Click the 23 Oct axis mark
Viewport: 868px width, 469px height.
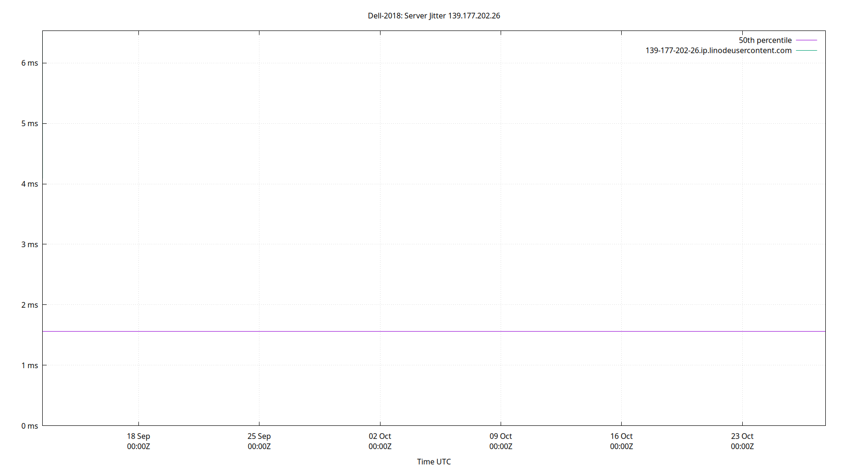(742, 436)
